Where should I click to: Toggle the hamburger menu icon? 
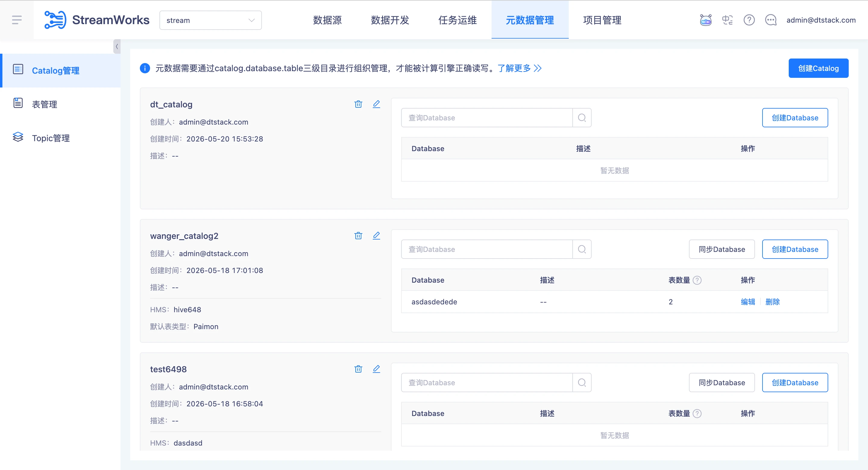coord(17,20)
